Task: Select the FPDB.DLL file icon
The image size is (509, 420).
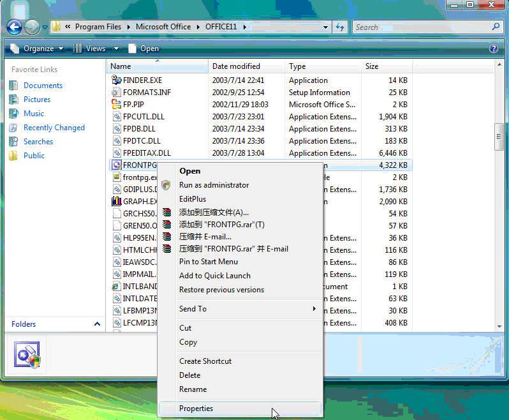Action: pyautogui.click(x=116, y=129)
